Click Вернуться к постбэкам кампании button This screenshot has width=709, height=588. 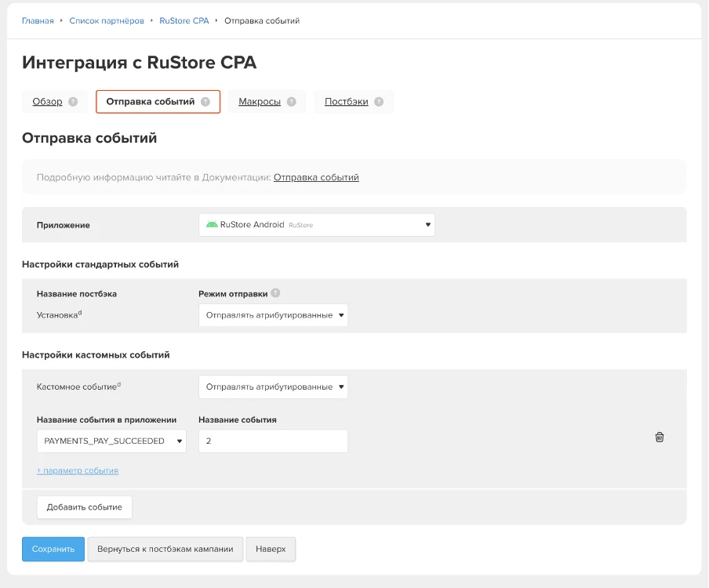coord(165,549)
